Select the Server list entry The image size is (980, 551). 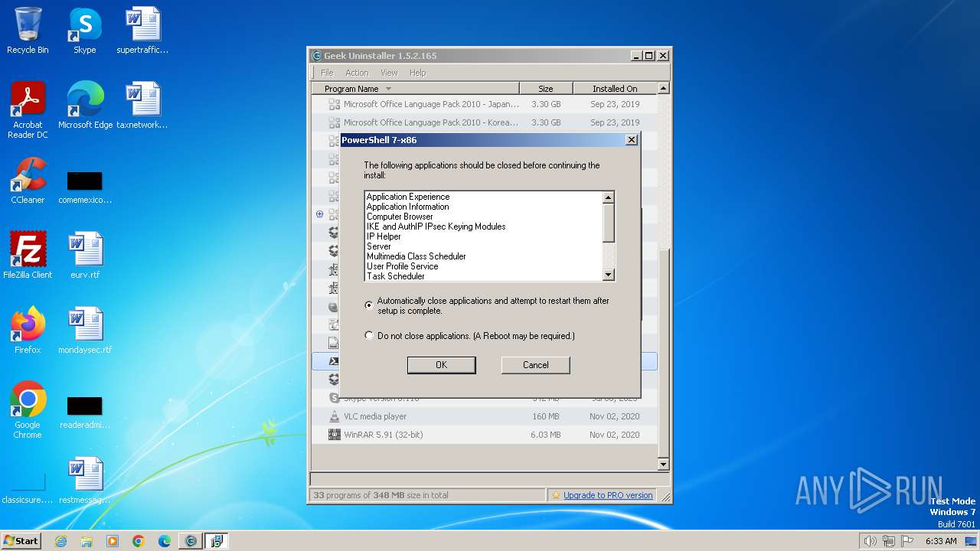pyautogui.click(x=379, y=246)
